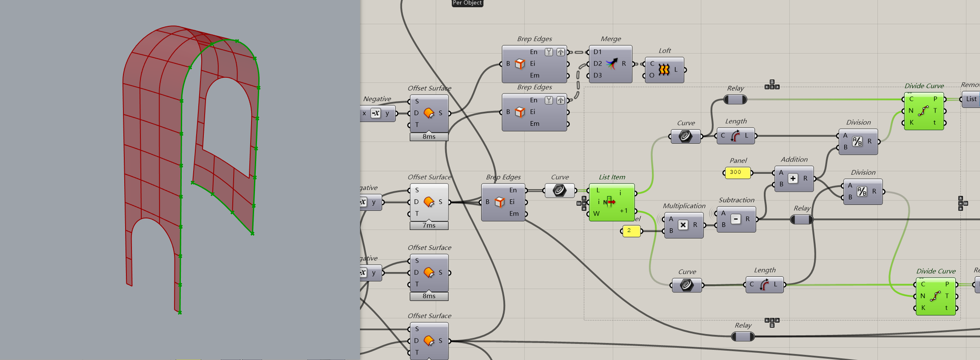Click the List component beside upper Divide Curve
Image resolution: width=980 pixels, height=360 pixels.
[x=971, y=99]
